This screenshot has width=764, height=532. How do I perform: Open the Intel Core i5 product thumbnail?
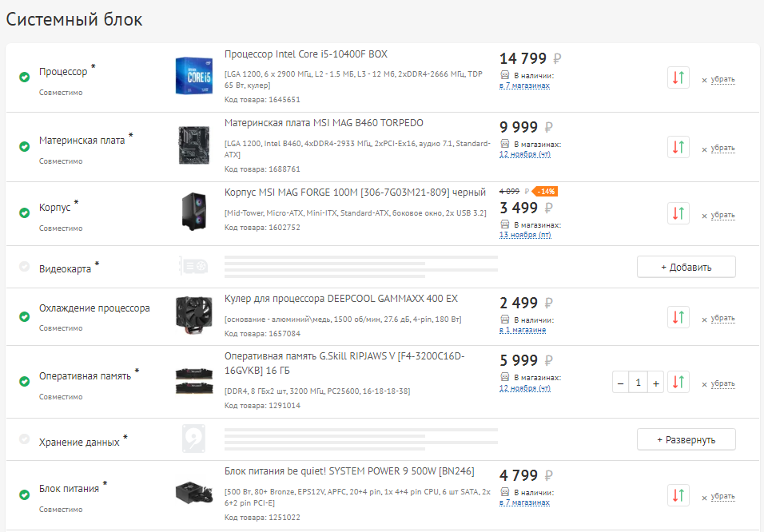(x=193, y=77)
